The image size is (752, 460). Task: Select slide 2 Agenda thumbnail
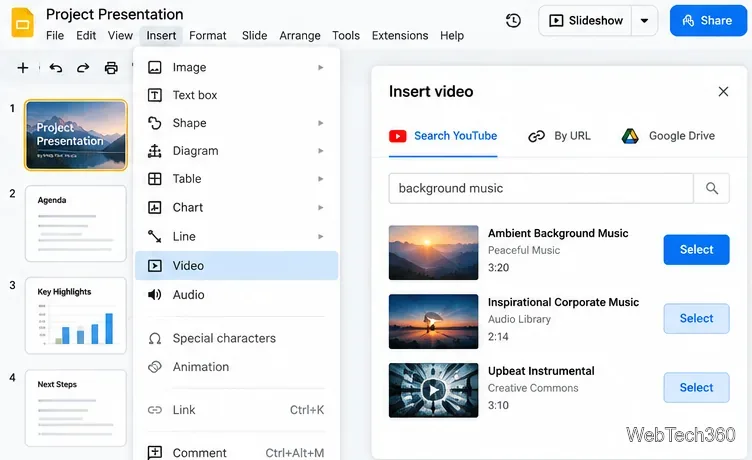click(x=76, y=224)
